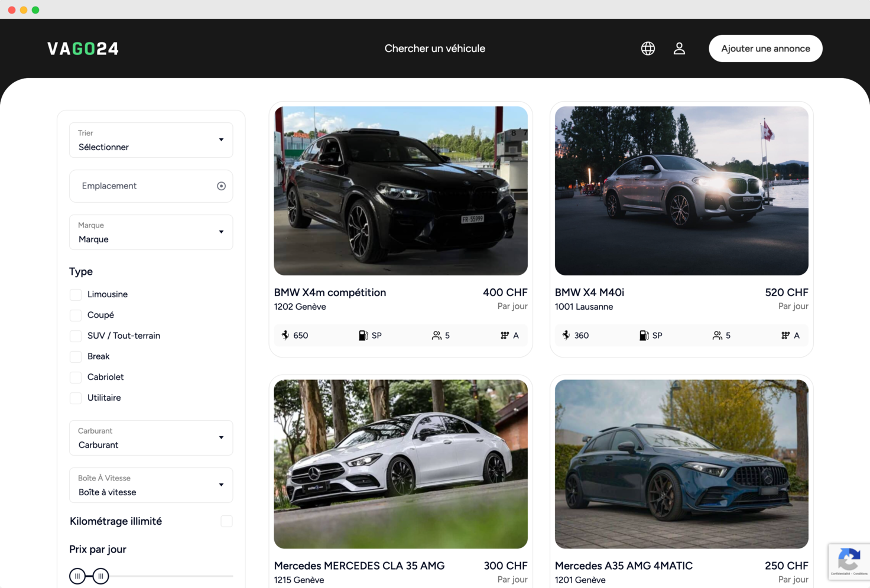Click horsepower icon on BMW X4m compétition card
Image resolution: width=870 pixels, height=588 pixels.
285,335
